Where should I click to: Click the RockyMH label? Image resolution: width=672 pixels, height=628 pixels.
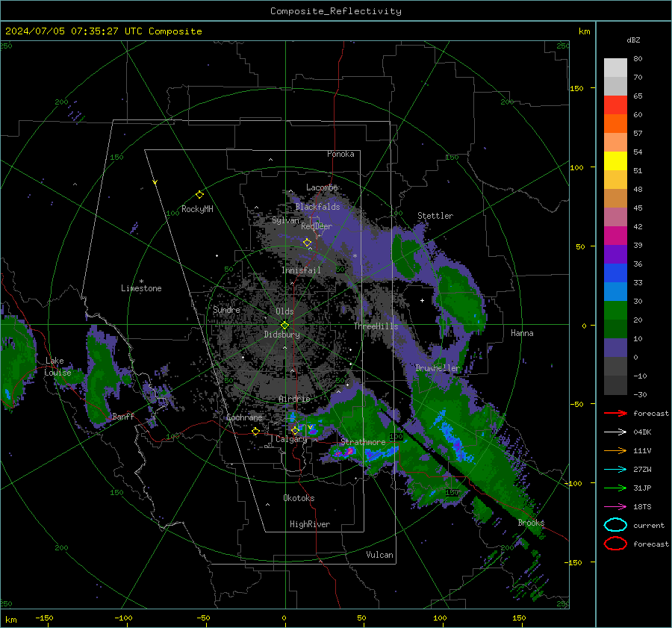click(197, 209)
